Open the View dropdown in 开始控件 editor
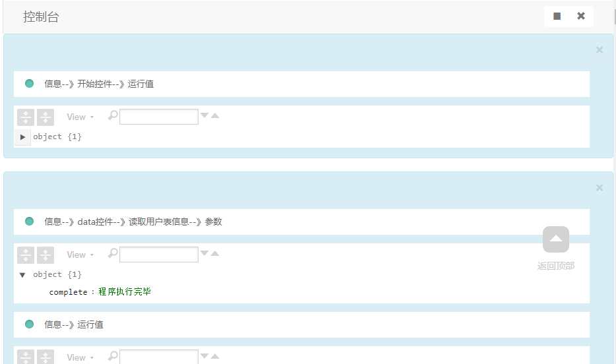 (x=80, y=117)
